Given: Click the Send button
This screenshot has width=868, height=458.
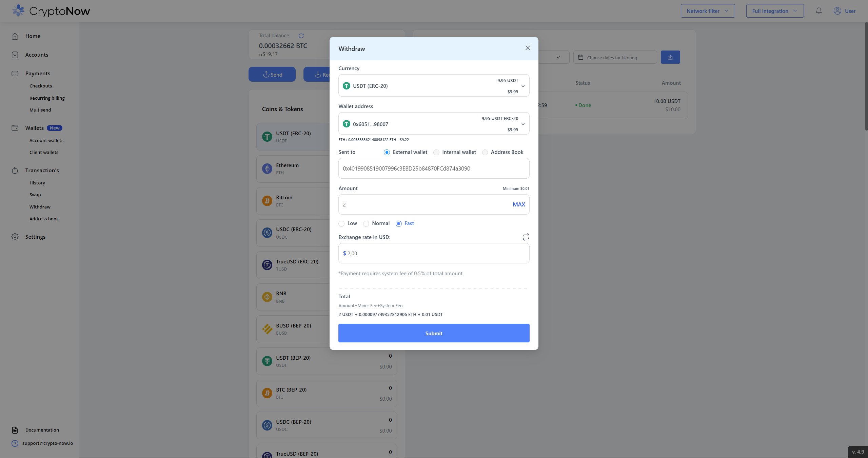Looking at the screenshot, I should (x=272, y=74).
